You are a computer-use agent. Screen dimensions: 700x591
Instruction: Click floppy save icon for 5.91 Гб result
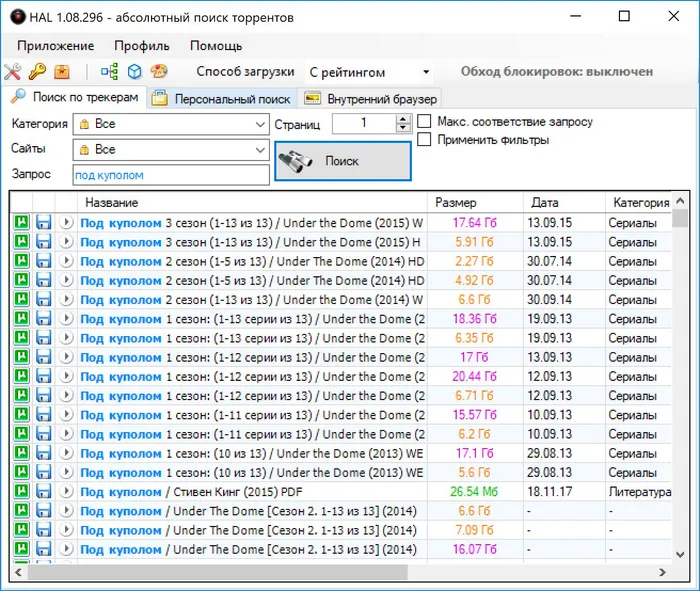click(43, 241)
